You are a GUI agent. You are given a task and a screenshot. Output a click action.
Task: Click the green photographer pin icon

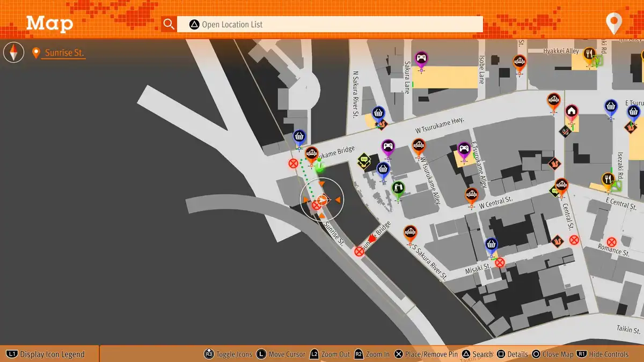pyautogui.click(x=398, y=188)
